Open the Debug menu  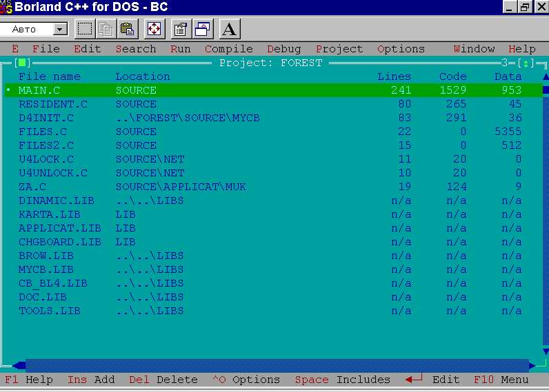click(x=284, y=49)
